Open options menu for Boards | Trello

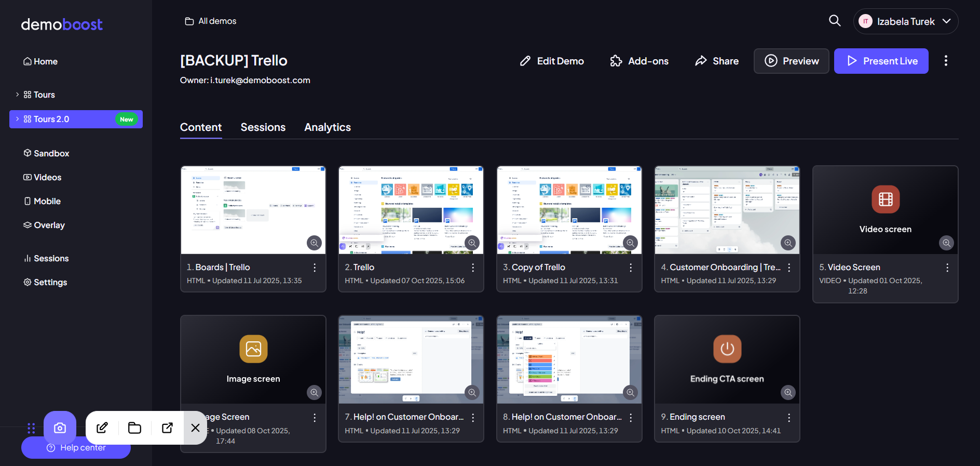[x=315, y=268]
